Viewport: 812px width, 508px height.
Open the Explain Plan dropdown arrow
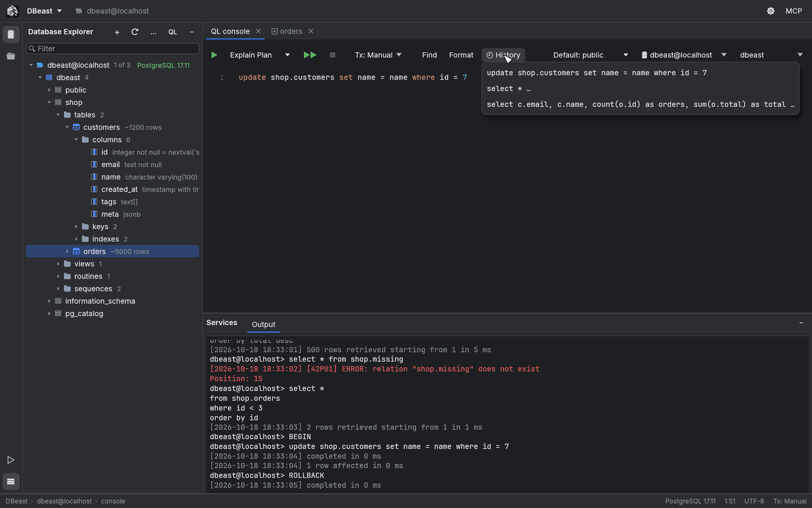pyautogui.click(x=287, y=55)
